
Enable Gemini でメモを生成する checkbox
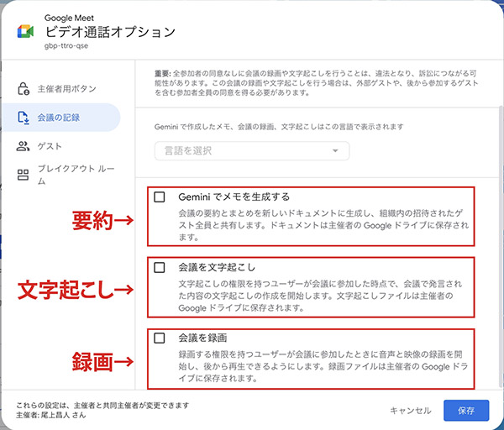[160, 197]
